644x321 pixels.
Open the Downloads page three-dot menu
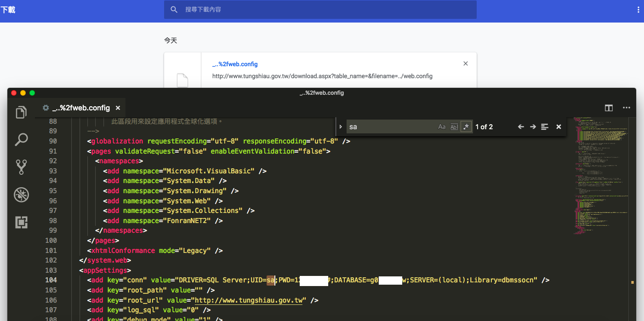point(638,10)
